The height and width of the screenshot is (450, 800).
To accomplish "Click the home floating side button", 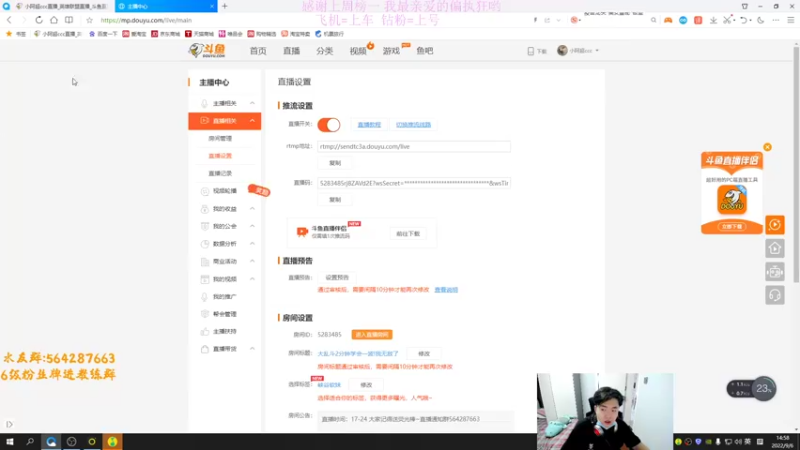I will [x=774, y=248].
